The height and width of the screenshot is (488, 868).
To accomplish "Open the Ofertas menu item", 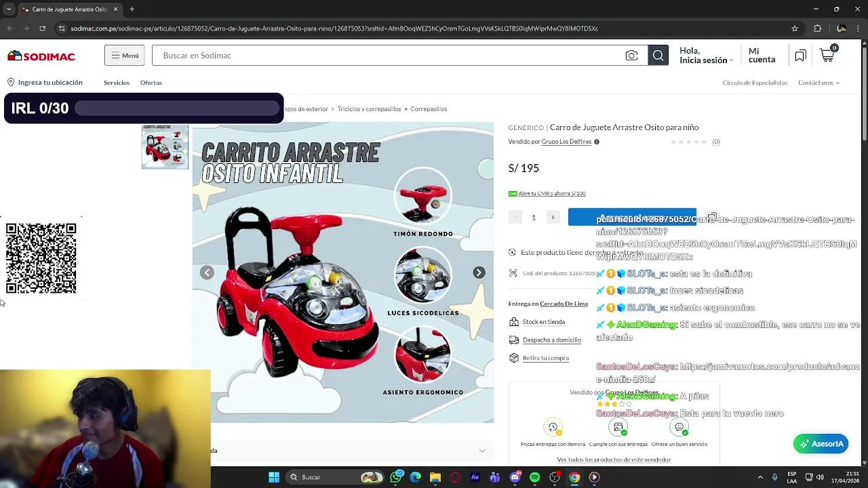I will [x=151, y=83].
